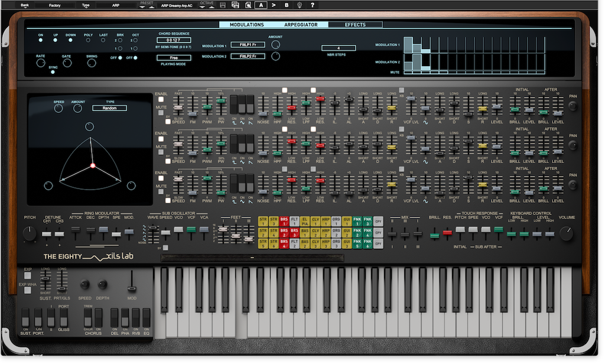Flip the PORT/GLISS rocker switch

[64, 317]
